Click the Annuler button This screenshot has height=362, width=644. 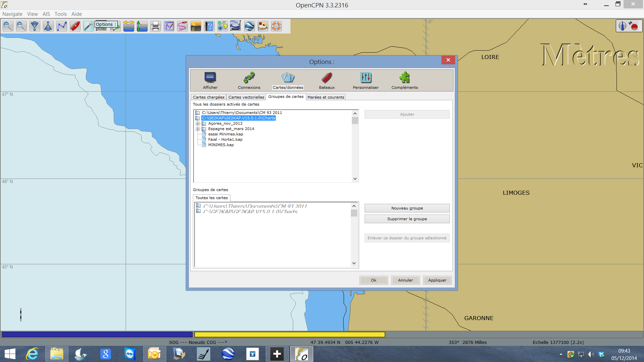tap(406, 280)
